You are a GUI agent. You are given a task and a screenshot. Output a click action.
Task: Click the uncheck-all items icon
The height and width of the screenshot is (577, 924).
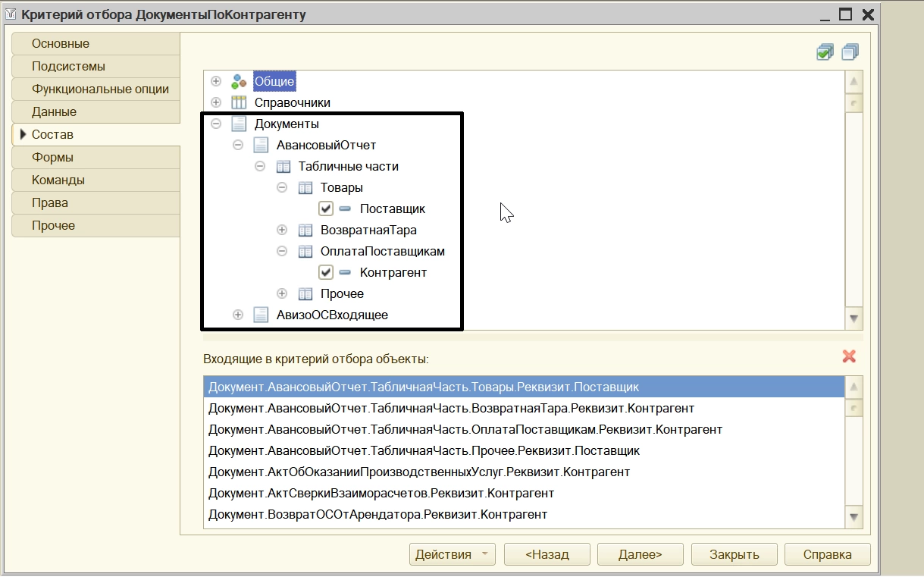[x=850, y=52]
